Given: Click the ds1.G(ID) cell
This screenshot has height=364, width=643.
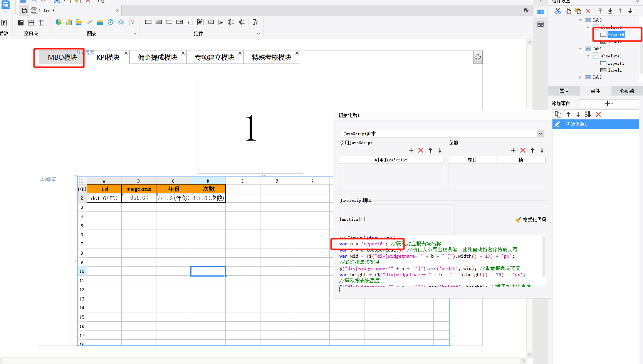Looking at the screenshot, I should coord(104,198).
